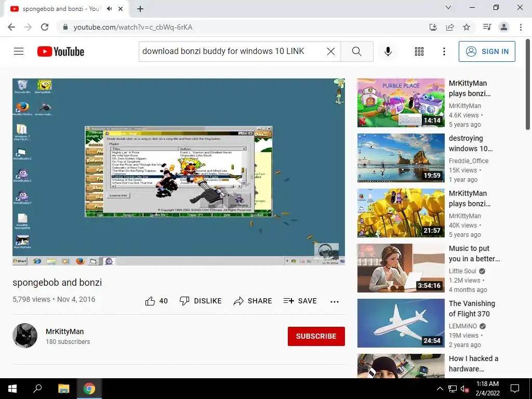Click the SIGN IN button
532x399 pixels.
pyautogui.click(x=487, y=51)
